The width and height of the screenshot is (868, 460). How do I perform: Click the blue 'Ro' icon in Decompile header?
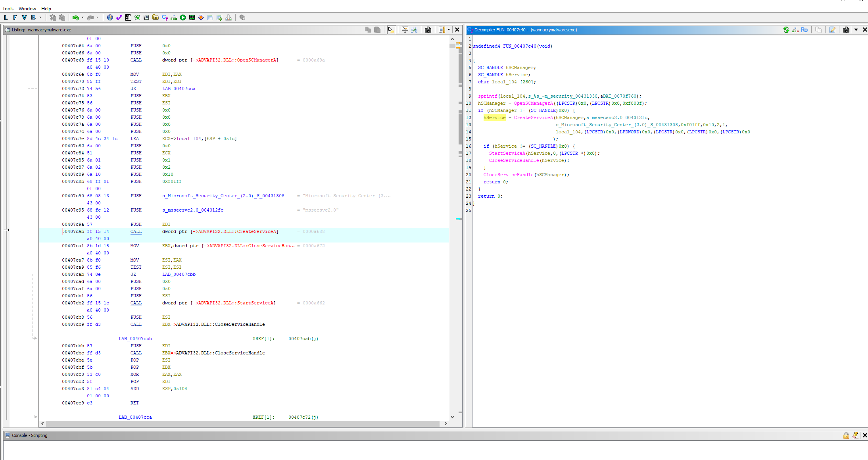[x=804, y=30]
